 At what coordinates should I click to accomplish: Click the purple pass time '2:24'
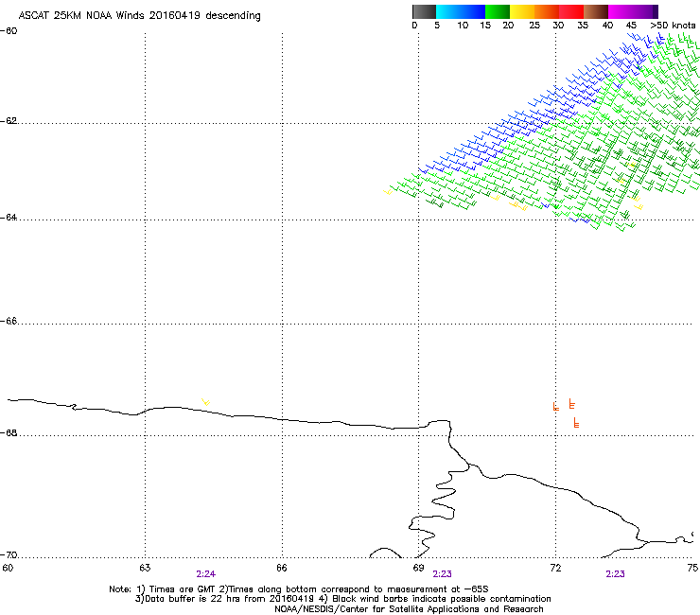(x=206, y=574)
